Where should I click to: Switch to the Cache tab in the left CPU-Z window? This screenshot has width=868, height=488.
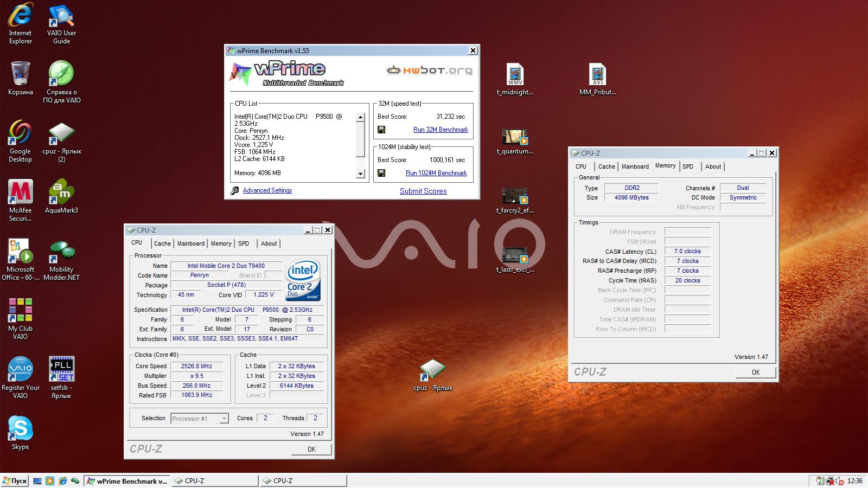click(x=162, y=244)
